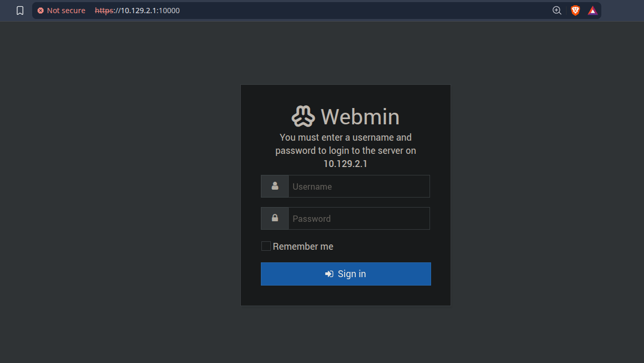The height and width of the screenshot is (363, 644).
Task: Click the padlock icon beside Password
Action: [275, 218]
